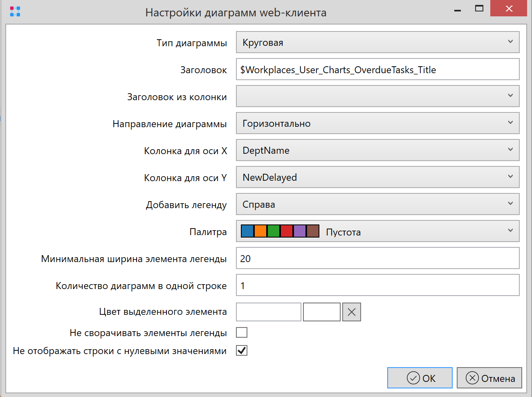This screenshot has height=397, width=532.
Task: Click the 'Заголовок' title text field
Action: tap(377, 70)
